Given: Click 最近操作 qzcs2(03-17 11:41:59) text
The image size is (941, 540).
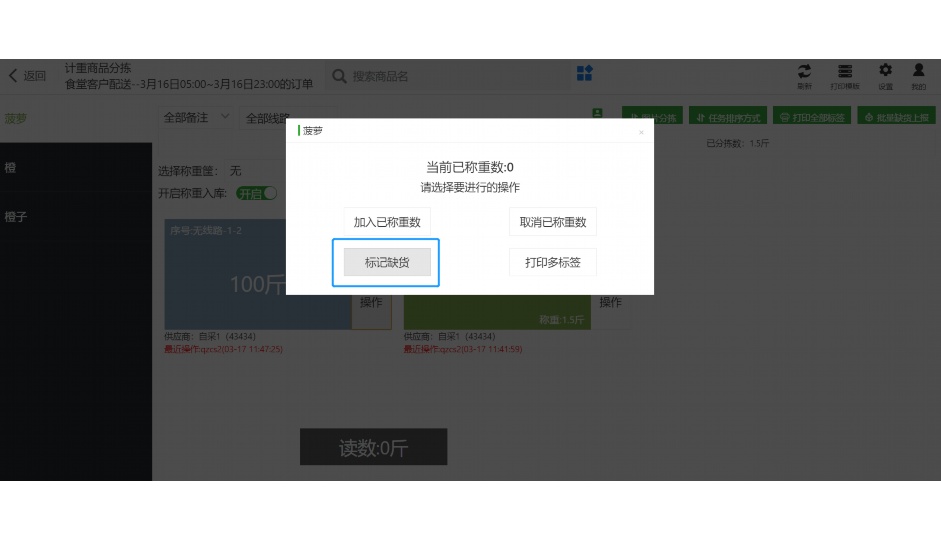Looking at the screenshot, I should tap(463, 349).
